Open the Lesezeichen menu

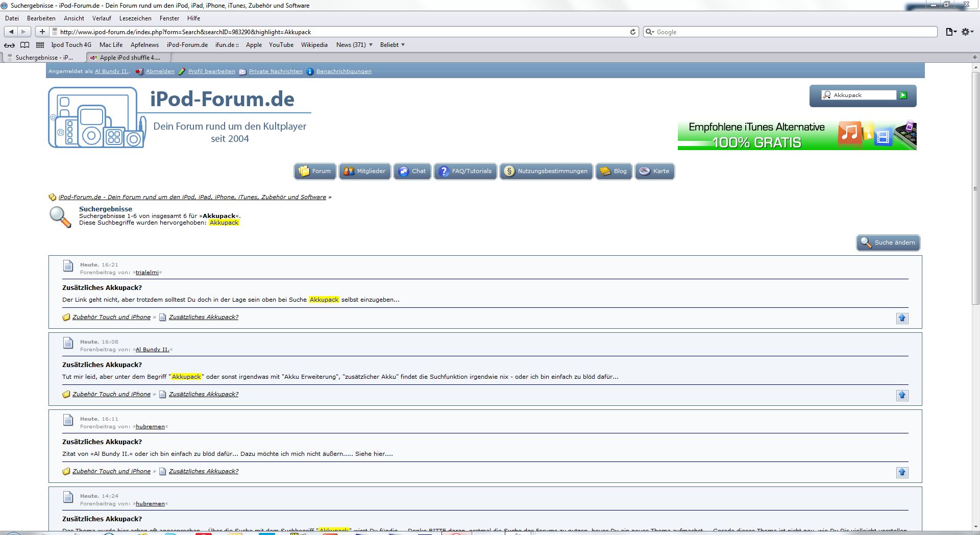click(135, 18)
